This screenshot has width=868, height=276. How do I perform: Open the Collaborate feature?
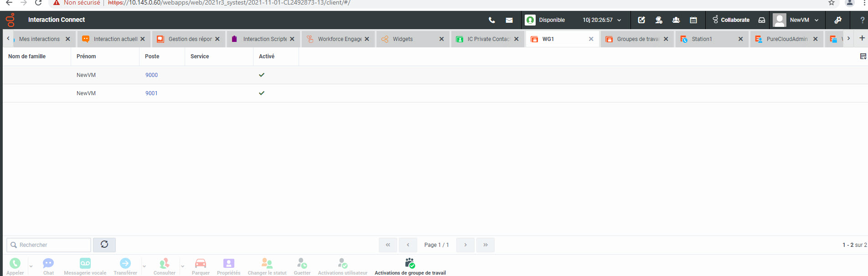click(731, 20)
